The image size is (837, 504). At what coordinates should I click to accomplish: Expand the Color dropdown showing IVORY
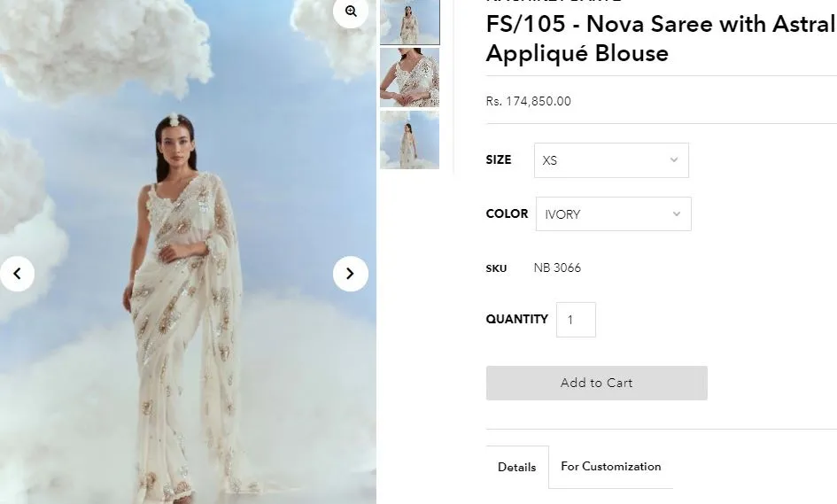click(613, 214)
